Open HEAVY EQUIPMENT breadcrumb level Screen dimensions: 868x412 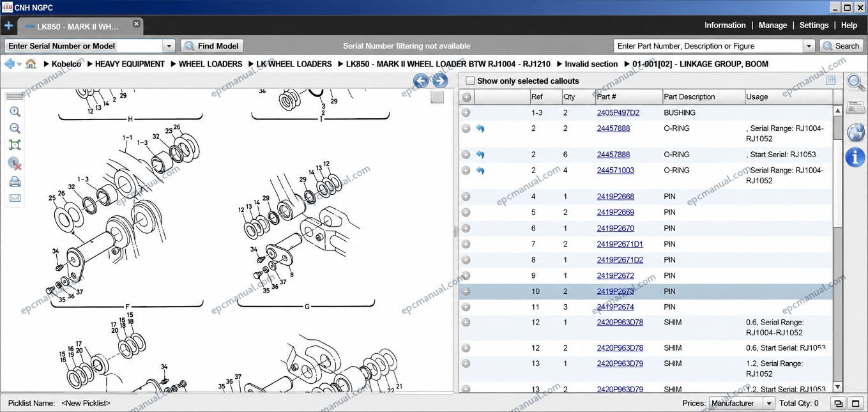click(x=130, y=64)
